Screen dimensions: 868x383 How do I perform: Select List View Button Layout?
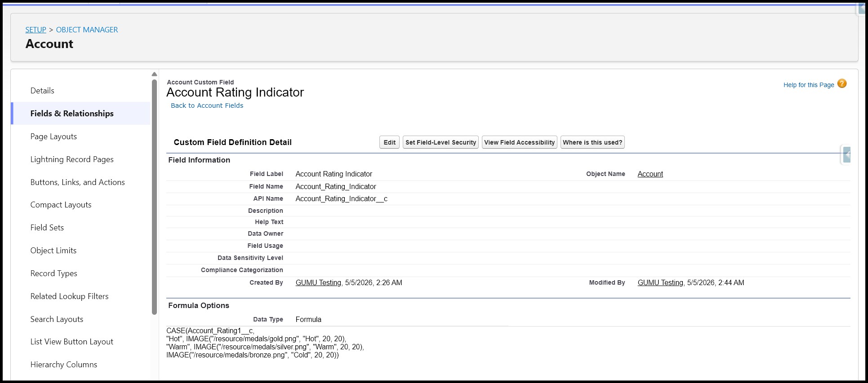(x=72, y=342)
